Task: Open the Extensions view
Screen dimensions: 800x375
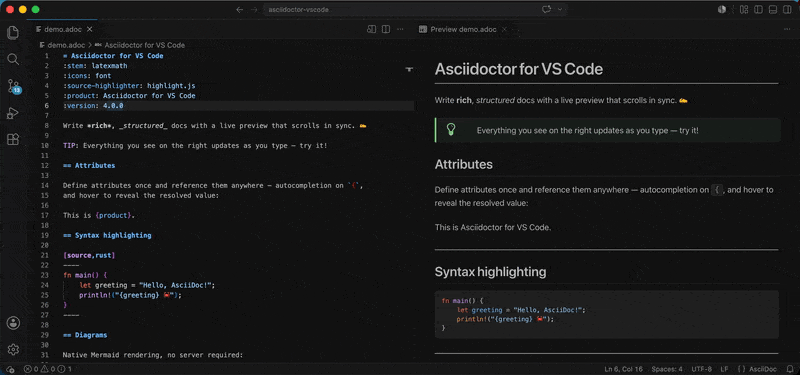Action: point(13,139)
